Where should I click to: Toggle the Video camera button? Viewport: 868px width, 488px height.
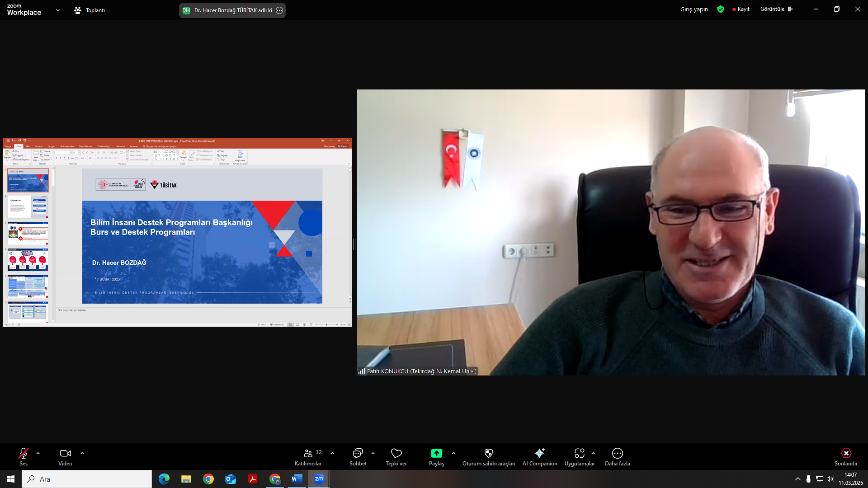[x=65, y=453]
